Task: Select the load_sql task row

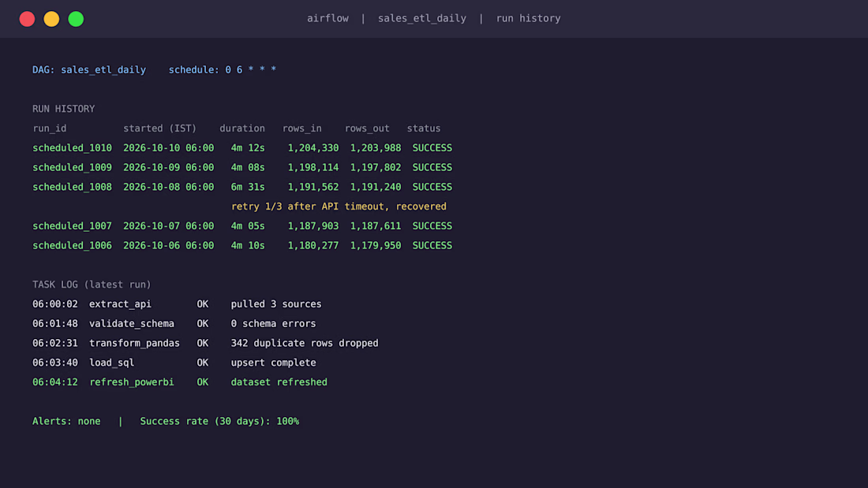Action: (174, 363)
